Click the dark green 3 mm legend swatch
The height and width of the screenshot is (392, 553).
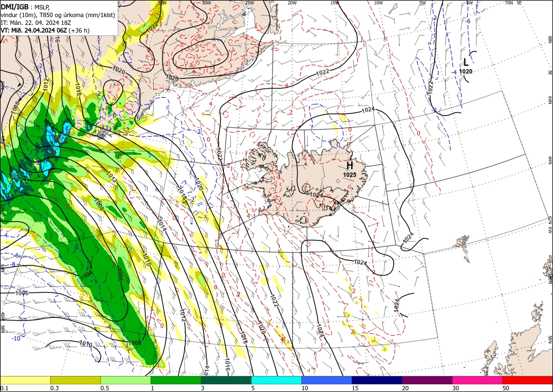pyautogui.click(x=226, y=380)
